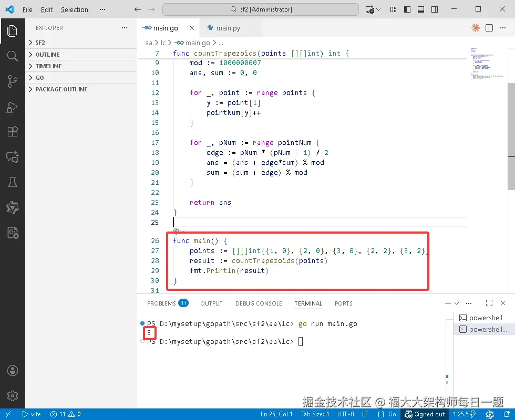Expand the GO section in Explorer
This screenshot has height=420, width=515.
point(81,78)
